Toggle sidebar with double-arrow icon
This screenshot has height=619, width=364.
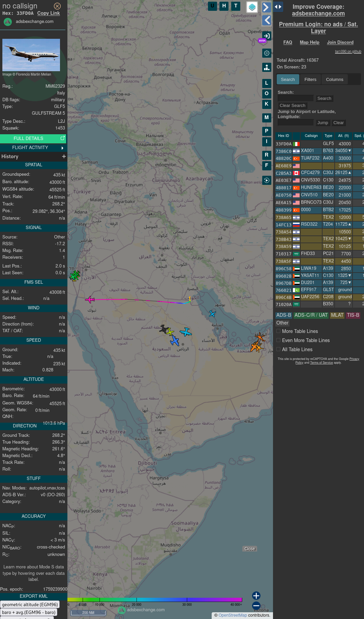pyautogui.click(x=278, y=7)
